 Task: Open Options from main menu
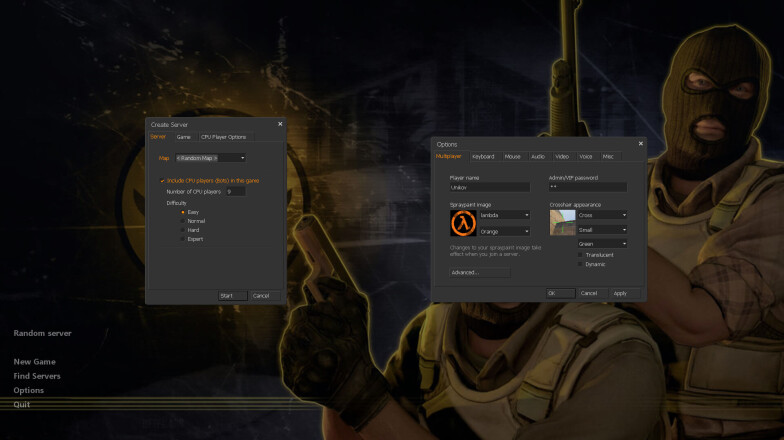tap(28, 390)
